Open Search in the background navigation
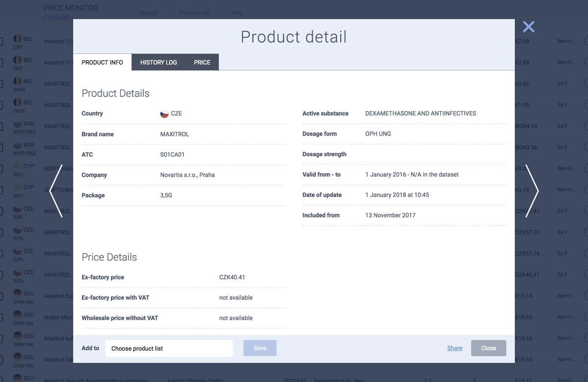This screenshot has height=382, width=588. (148, 13)
